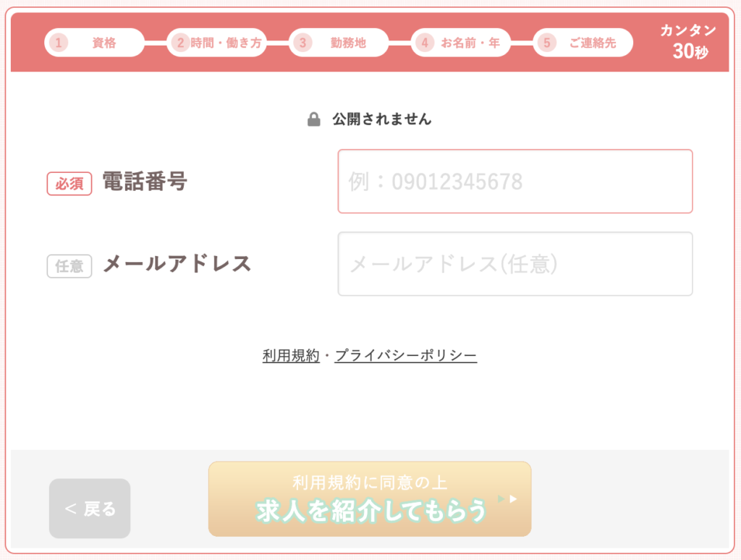Focus the 電話番号 phone number field

tap(515, 182)
